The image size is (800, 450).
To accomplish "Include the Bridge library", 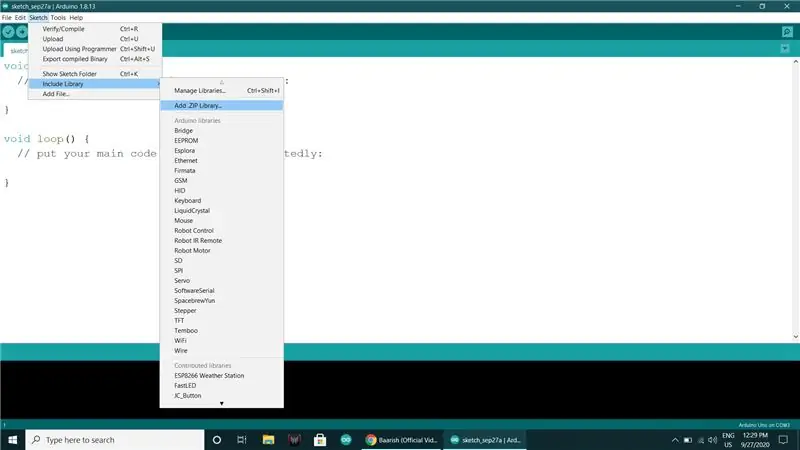I will point(221,131).
